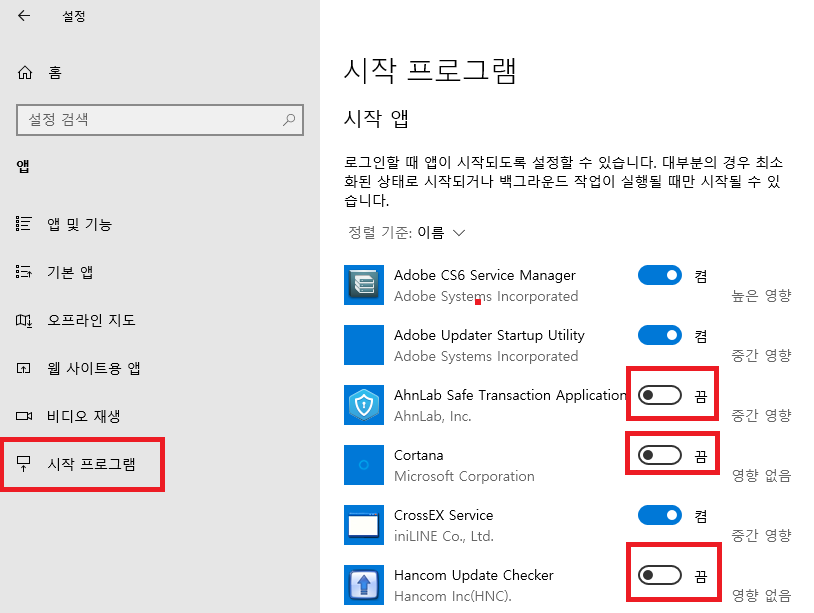Click the Adobe Updater Startup Utility app icon
Screen dimensions: 814x613
pos(364,345)
